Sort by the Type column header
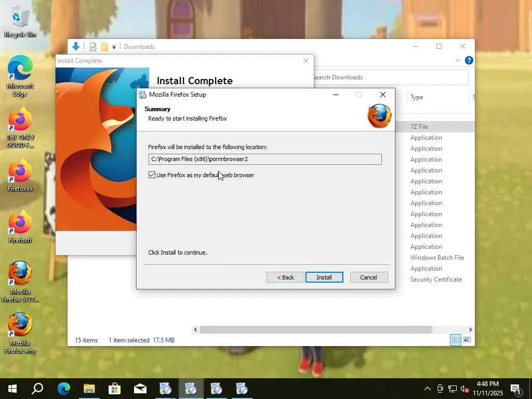The image size is (532, 399). (417, 97)
